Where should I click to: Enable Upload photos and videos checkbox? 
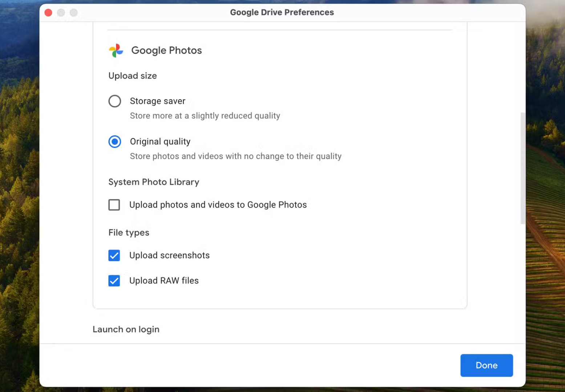(x=114, y=205)
